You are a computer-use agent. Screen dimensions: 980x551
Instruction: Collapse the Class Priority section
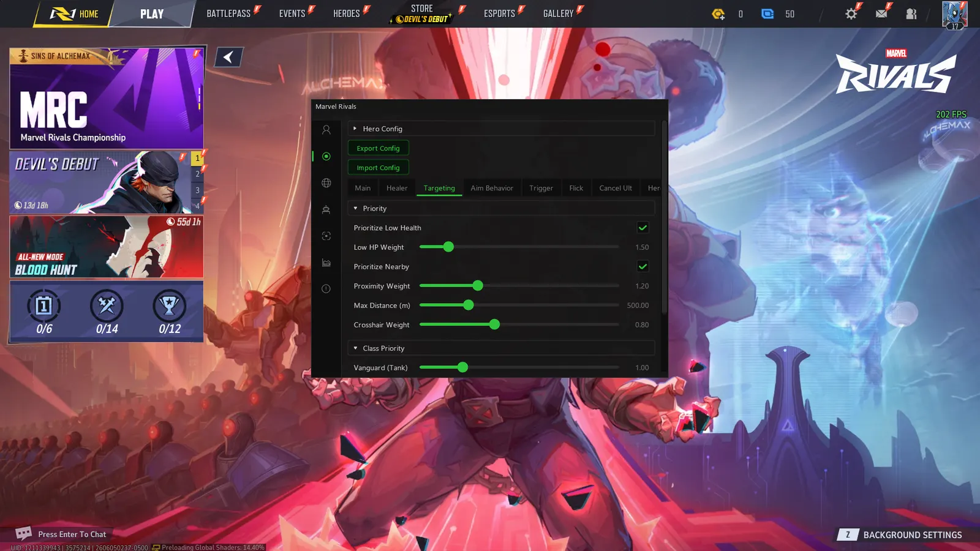click(x=501, y=348)
